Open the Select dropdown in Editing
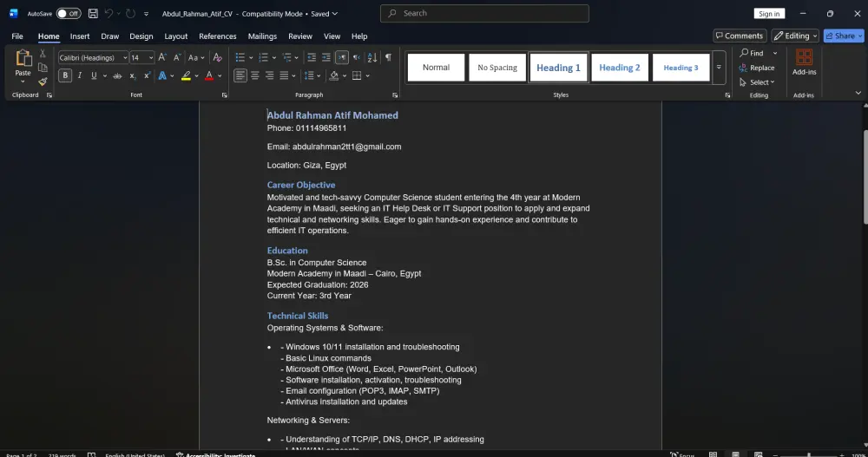 tap(757, 82)
